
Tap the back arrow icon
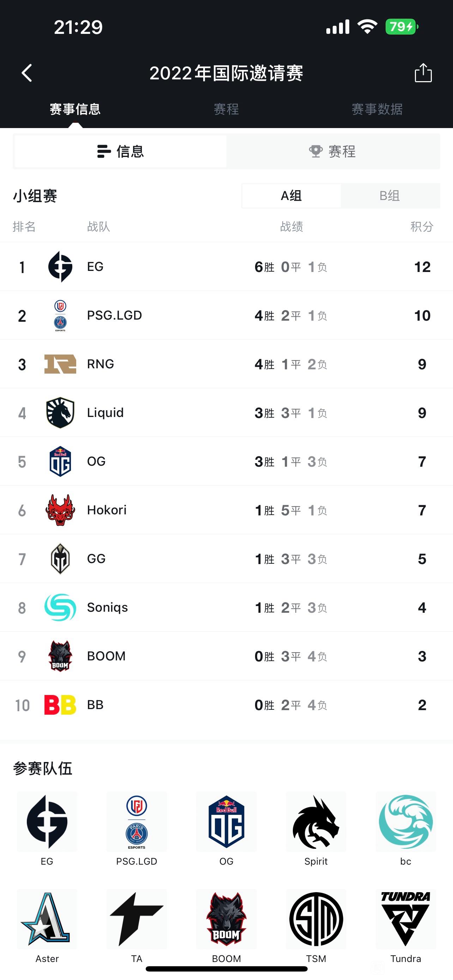[x=26, y=73]
